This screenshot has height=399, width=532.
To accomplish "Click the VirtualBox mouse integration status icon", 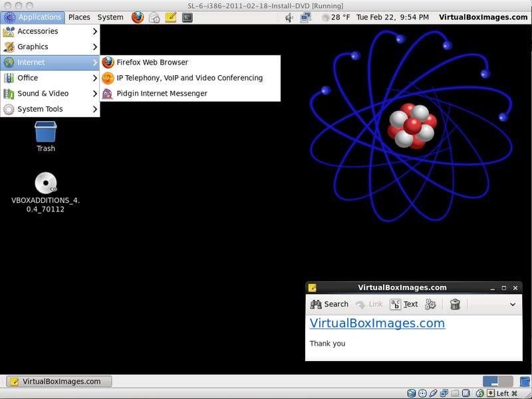I will pyautogui.click(x=479, y=393).
